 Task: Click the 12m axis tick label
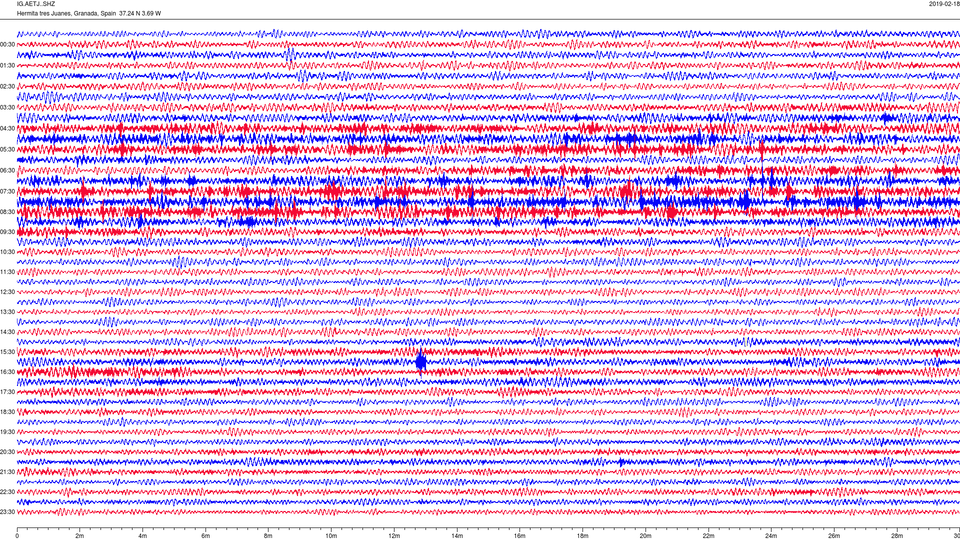394,536
